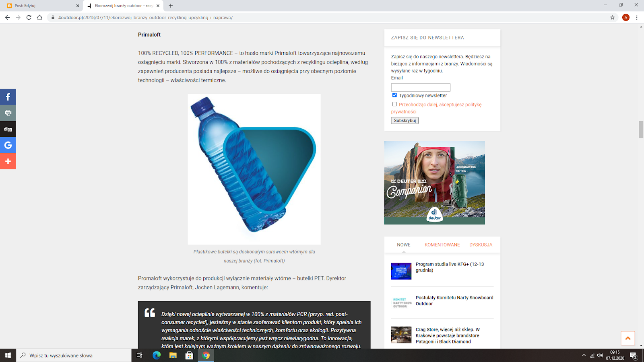Screen dimensions: 644x362
Task: Click the Windows taskbar search box
Action: [74, 355]
